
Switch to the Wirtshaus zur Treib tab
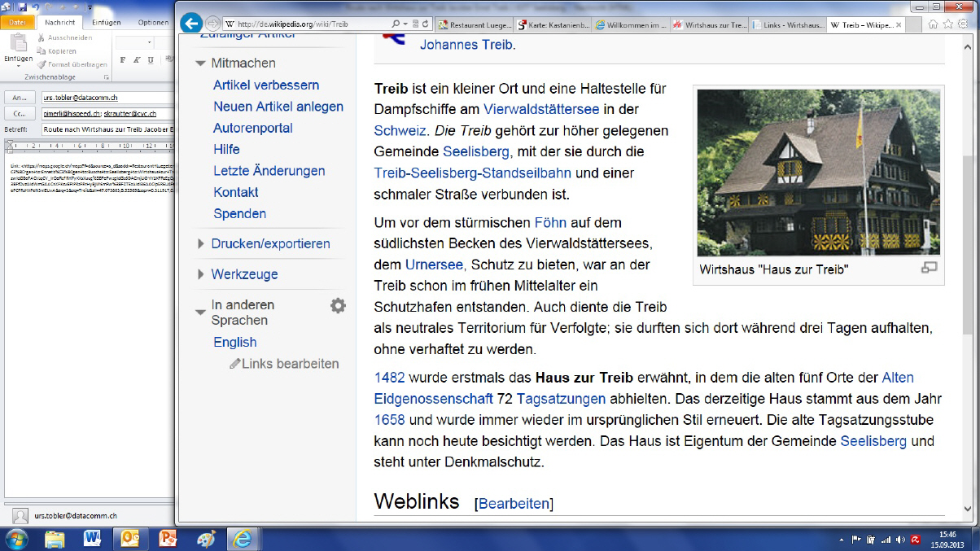[708, 24]
